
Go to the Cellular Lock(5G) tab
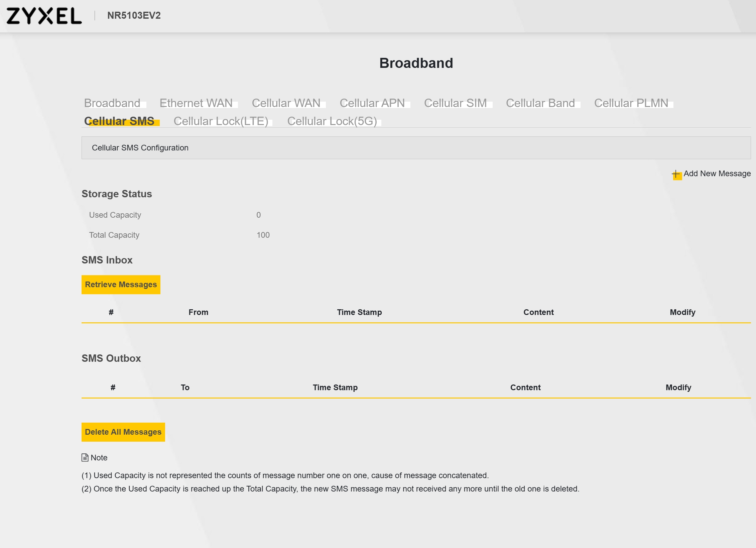click(x=332, y=121)
